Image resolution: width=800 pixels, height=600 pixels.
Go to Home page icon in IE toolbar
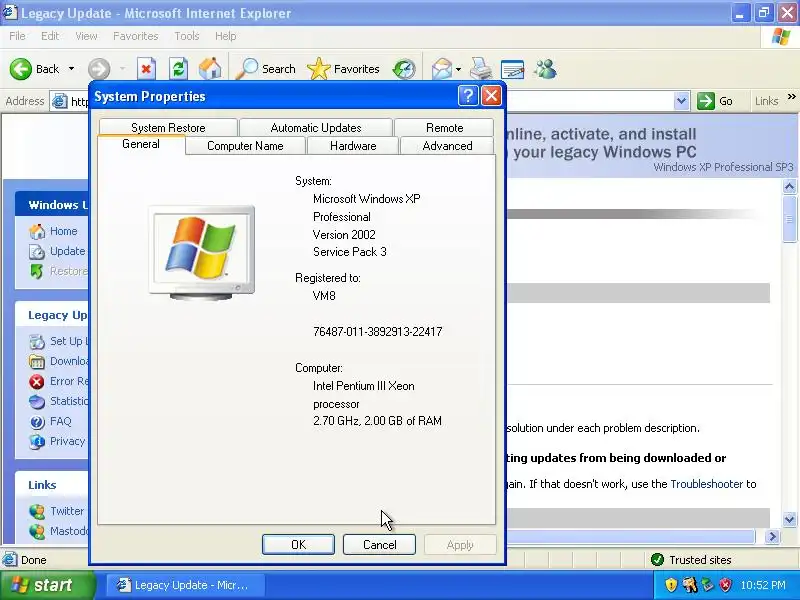pos(210,69)
